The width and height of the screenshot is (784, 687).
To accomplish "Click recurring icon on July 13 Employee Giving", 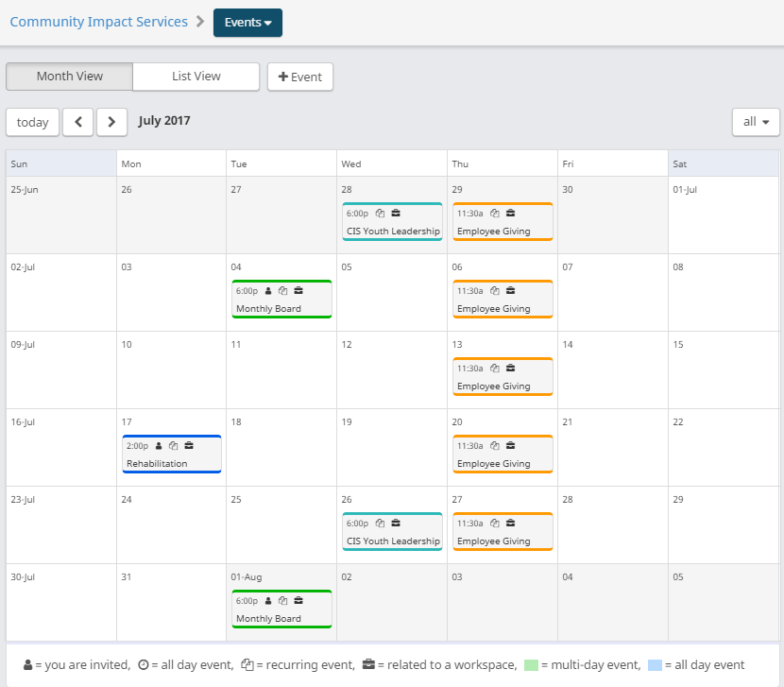I will tap(495, 369).
